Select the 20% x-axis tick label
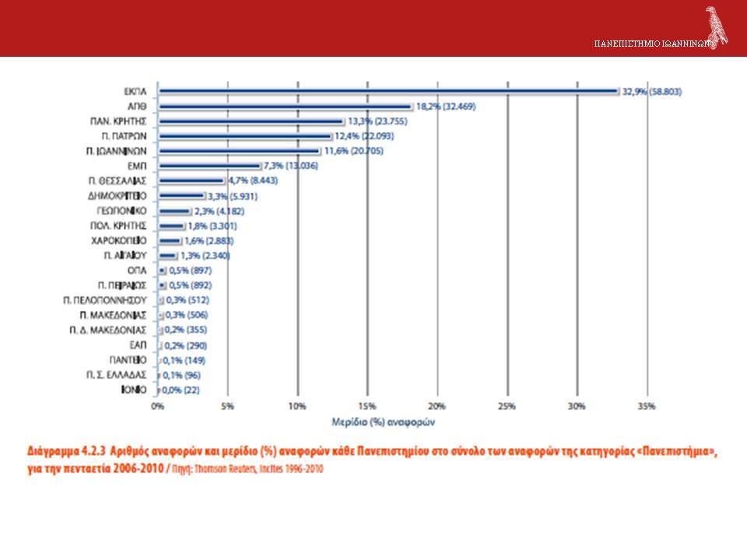747x560 pixels. pyautogui.click(x=437, y=406)
